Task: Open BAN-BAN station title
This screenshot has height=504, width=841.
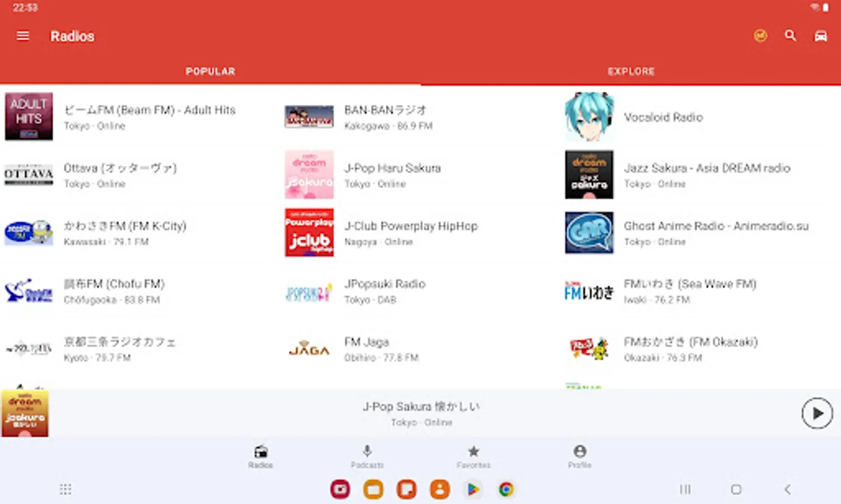Action: click(x=385, y=110)
